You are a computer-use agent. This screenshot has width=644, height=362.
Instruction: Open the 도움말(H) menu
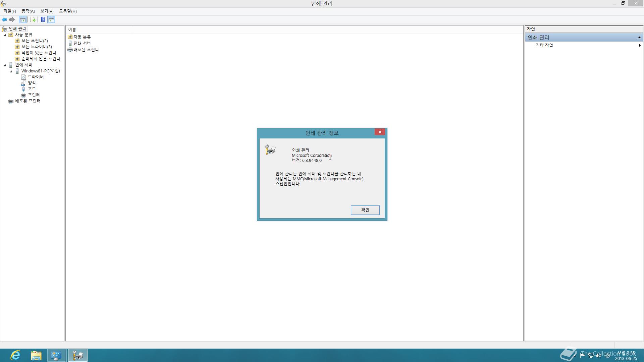pyautogui.click(x=68, y=11)
